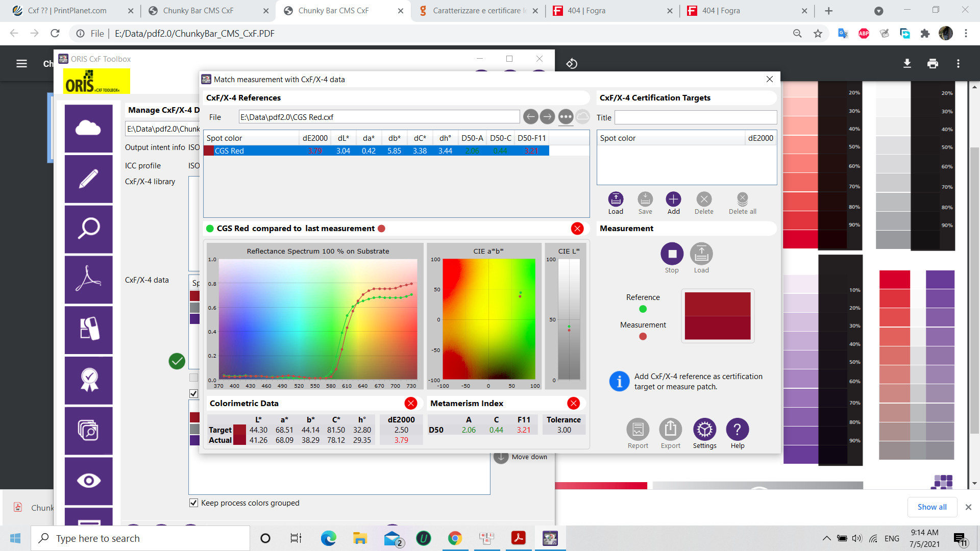Click Show all downloads button
This screenshot has height=551, width=980.
[932, 507]
